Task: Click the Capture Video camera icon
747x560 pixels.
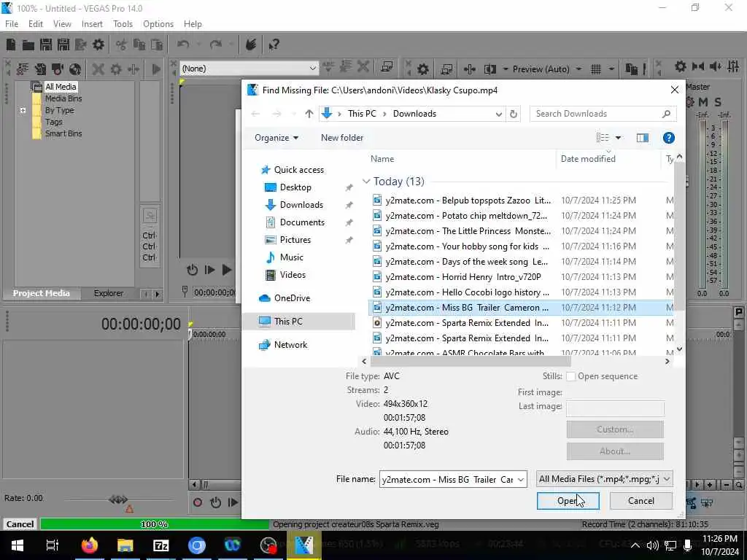Action: click(57, 69)
